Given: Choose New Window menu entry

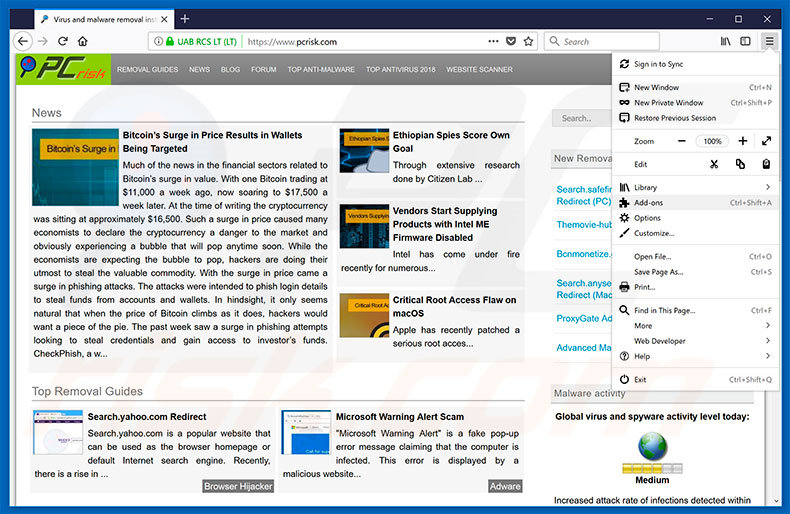Looking at the screenshot, I should point(695,87).
